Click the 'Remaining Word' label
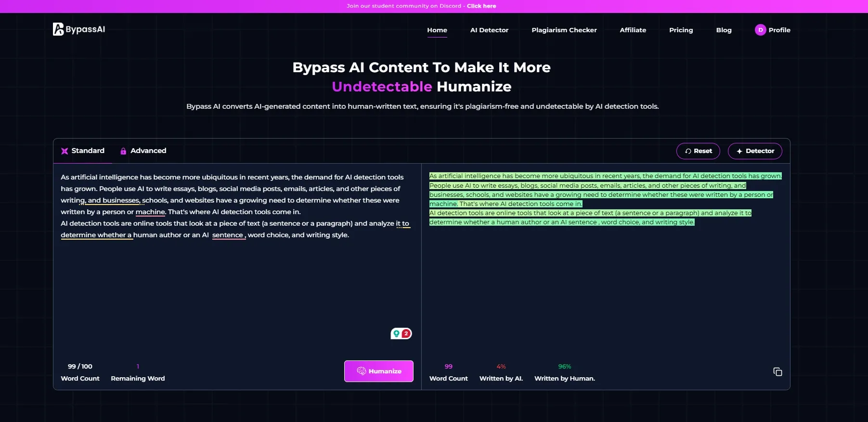Screen dimensions: 868x422 [138, 378]
